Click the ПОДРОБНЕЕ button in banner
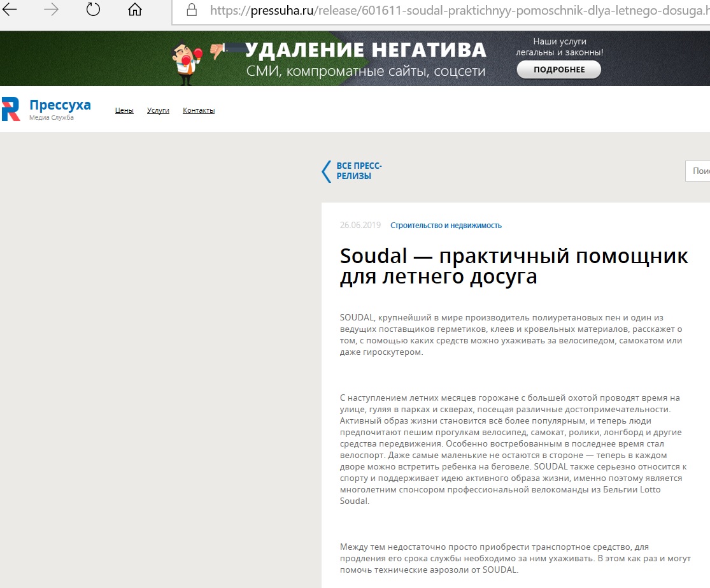This screenshot has height=588, width=710. click(x=558, y=69)
